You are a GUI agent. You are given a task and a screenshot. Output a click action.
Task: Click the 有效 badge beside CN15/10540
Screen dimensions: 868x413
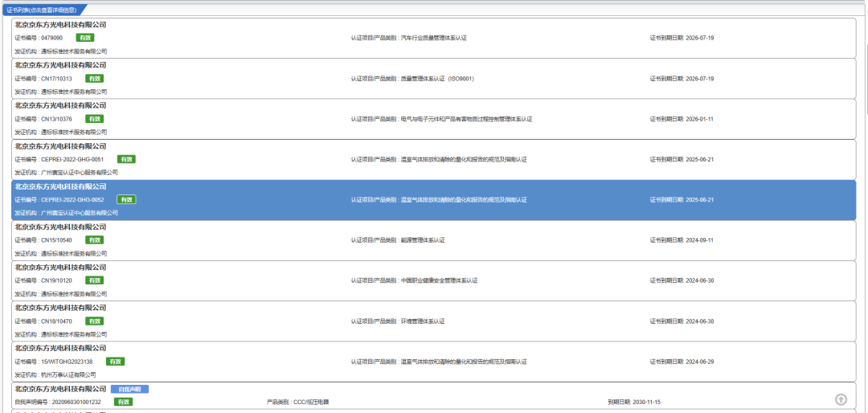94,240
